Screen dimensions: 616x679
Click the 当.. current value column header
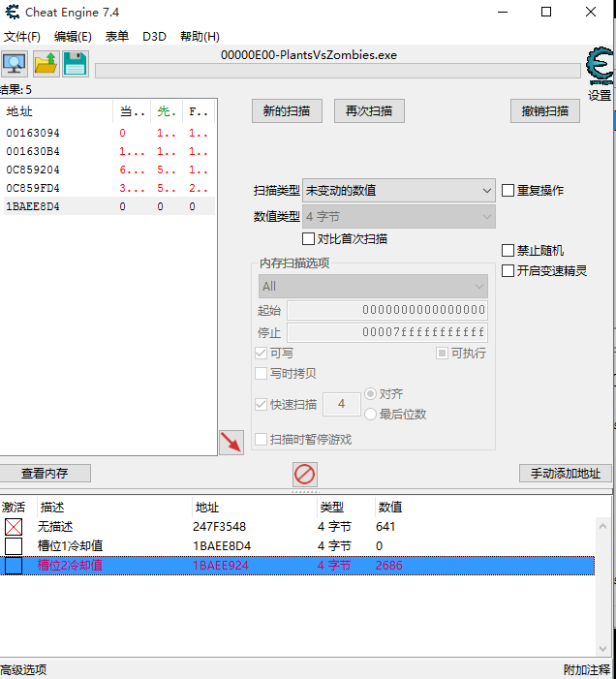click(132, 111)
